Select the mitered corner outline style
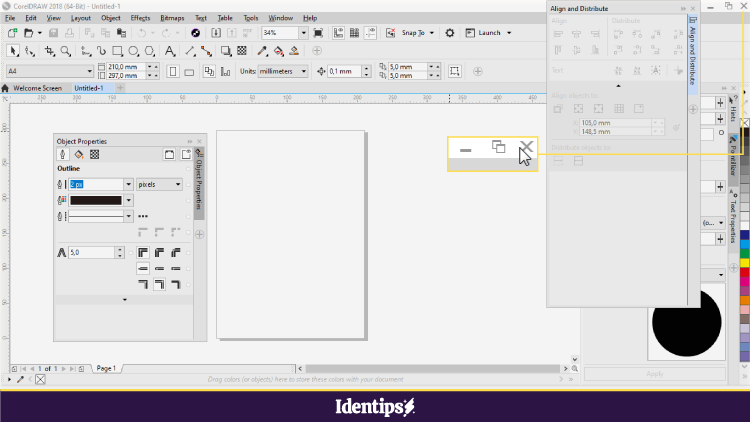Screen dimensions: 750x422 (x=143, y=252)
